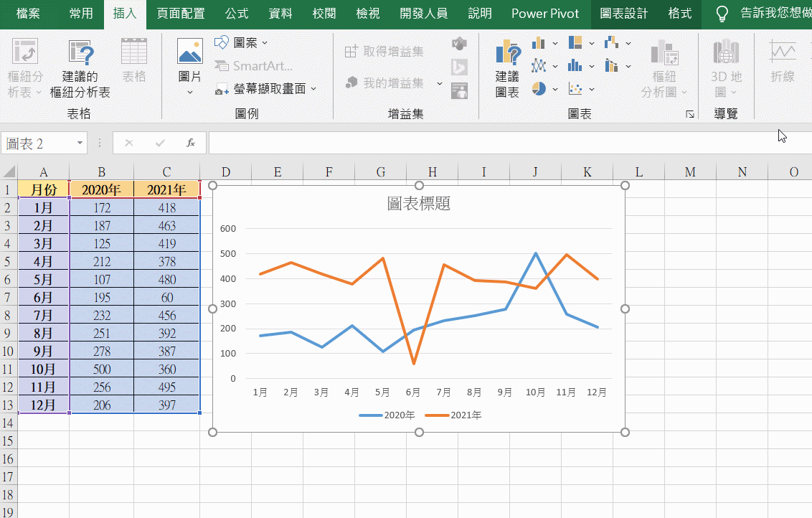Insert a line or area chart

click(539, 66)
